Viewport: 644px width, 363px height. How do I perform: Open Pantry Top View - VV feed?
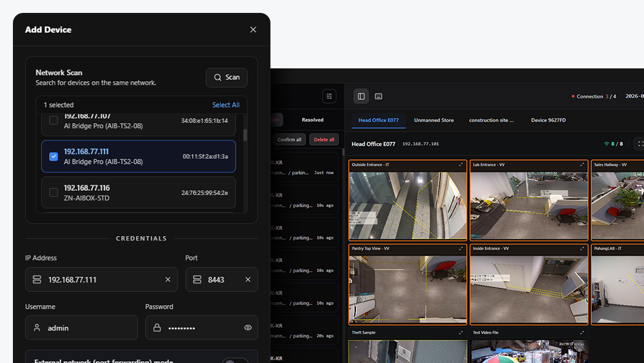click(x=408, y=289)
